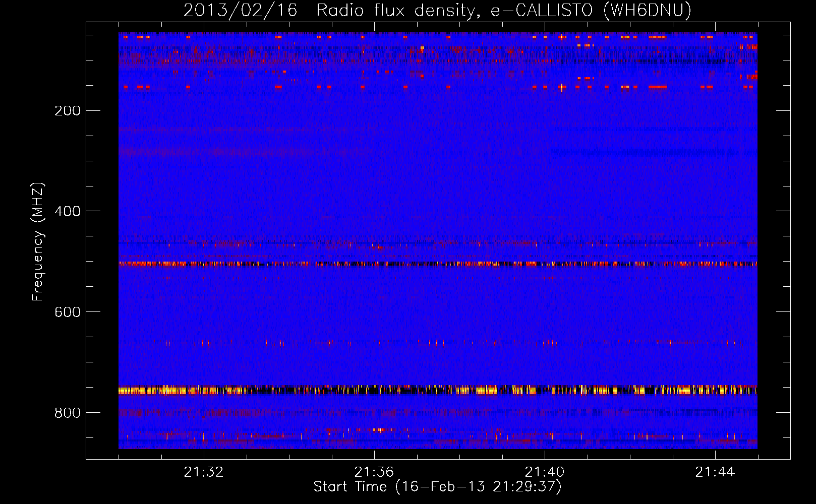The width and height of the screenshot is (816, 504).
Task: Click the bright yellow interference band near 760 MHz
Action: [438, 390]
